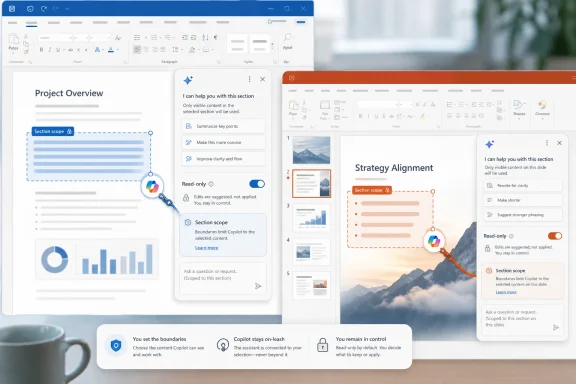Click Paste in the PowerPoint ribbon
576x384 pixels.
(293, 109)
